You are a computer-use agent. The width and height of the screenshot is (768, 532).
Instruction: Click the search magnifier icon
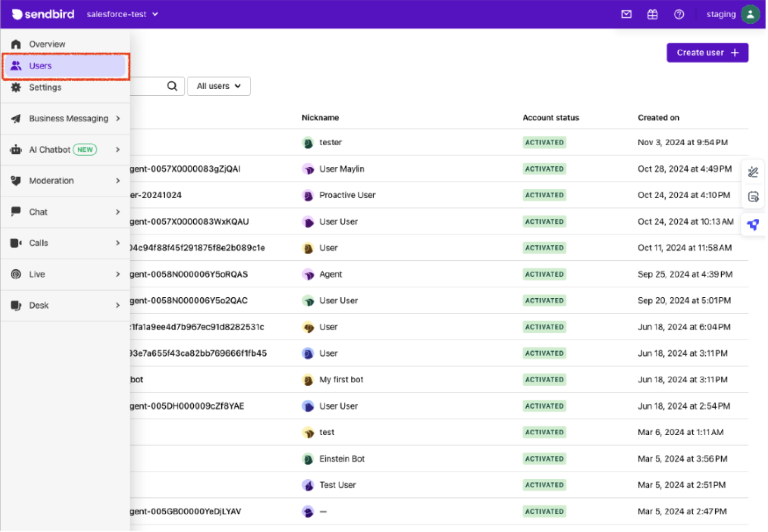coord(172,86)
